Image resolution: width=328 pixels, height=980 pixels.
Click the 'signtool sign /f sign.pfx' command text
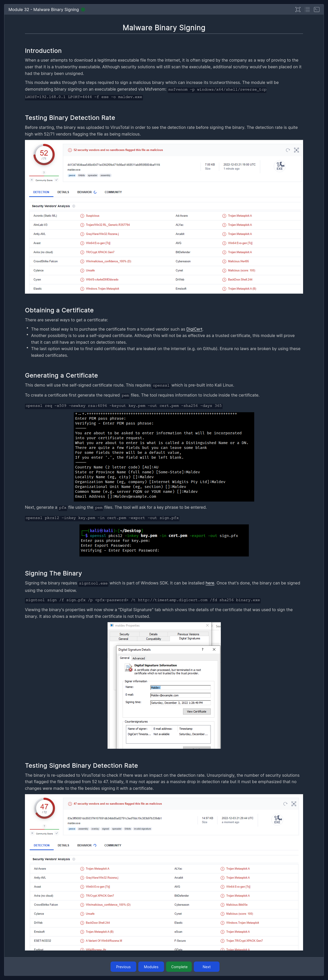point(143,600)
